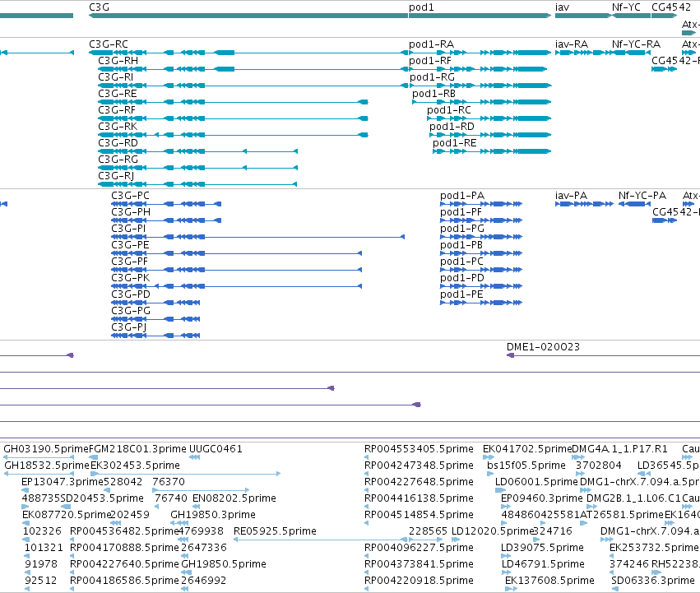Viewport: 700px width, 593px height.
Task: Select the EK302453.5prime feature
Action: click(x=135, y=466)
